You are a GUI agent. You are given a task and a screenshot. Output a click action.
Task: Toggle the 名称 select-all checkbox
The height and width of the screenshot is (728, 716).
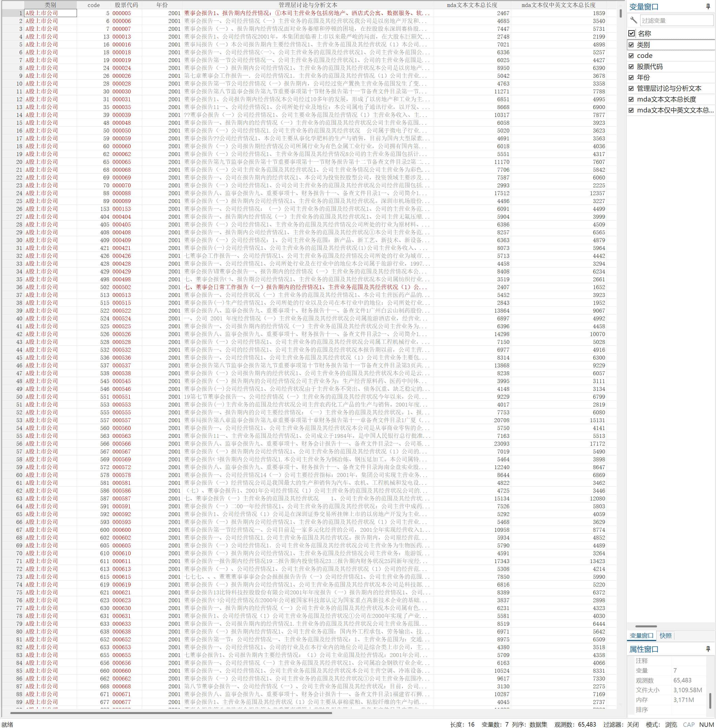(632, 34)
